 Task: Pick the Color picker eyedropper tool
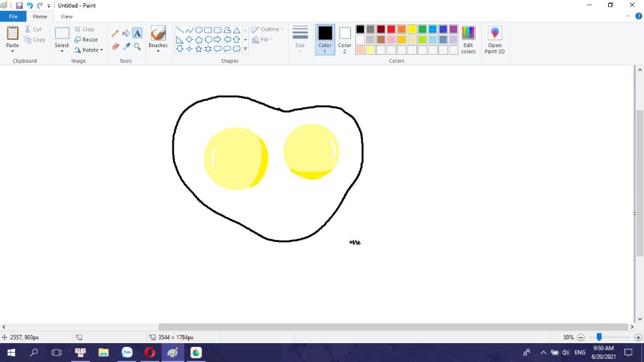click(x=126, y=47)
